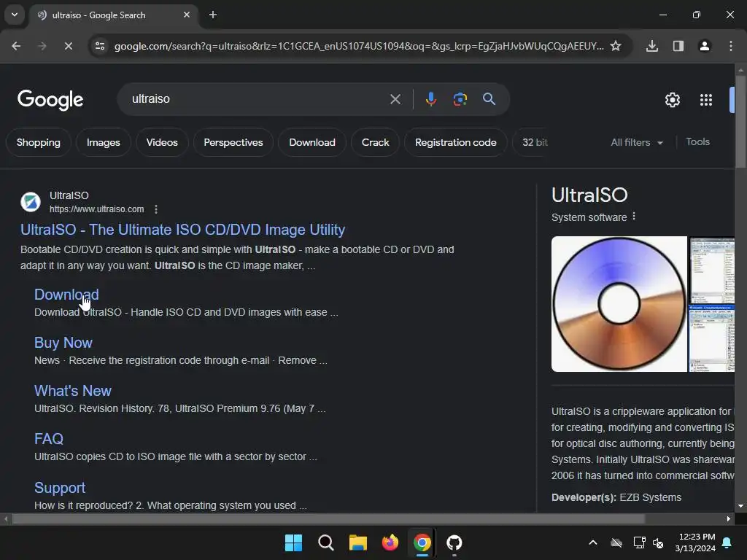
Task: Click the browser forward arrow
Action: point(42,46)
